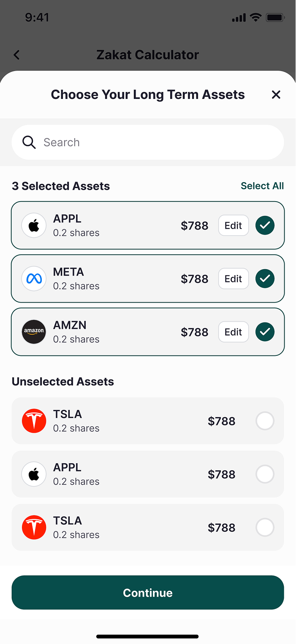Click the Amazon logo icon
The image size is (296, 644).
[x=34, y=332]
